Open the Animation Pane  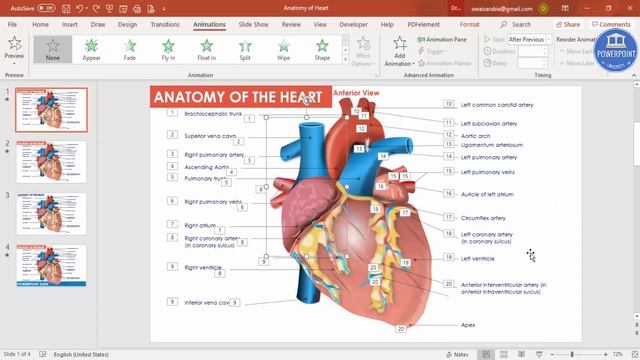pyautogui.click(x=442, y=40)
